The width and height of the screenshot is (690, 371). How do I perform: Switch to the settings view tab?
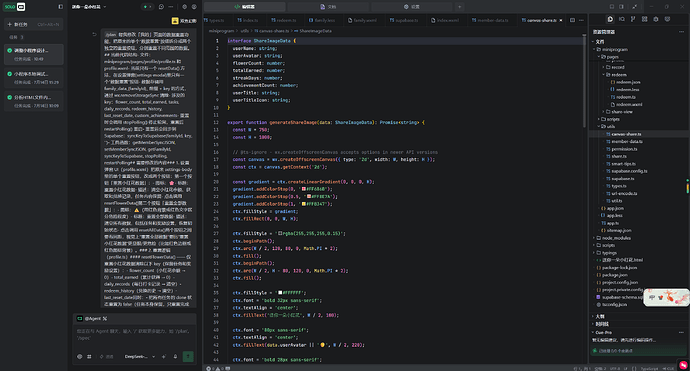click(411, 7)
